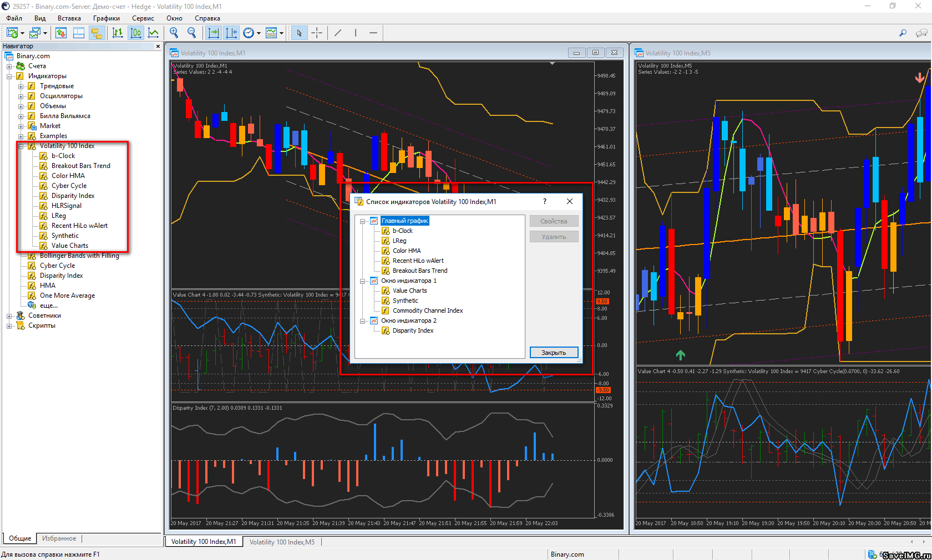Collapse Окно индикатора 1 in indicator list
Screen dimensions: 932x560
coord(363,281)
